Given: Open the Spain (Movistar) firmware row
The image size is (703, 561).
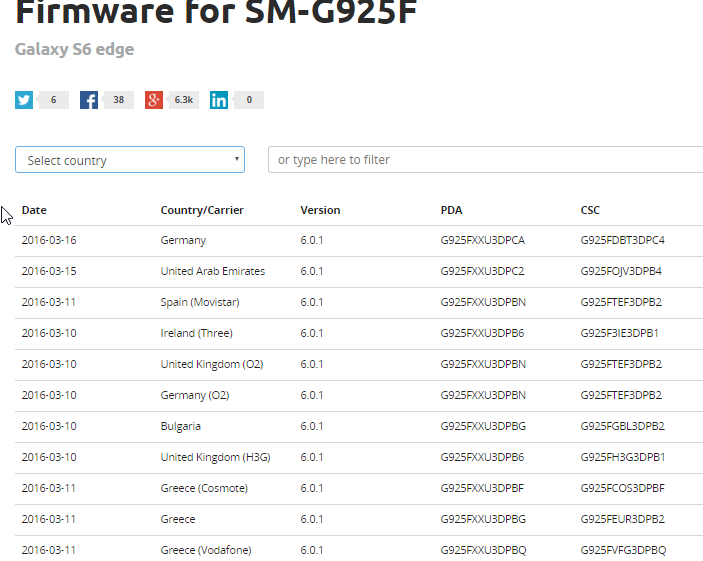Looking at the screenshot, I should [359, 303].
